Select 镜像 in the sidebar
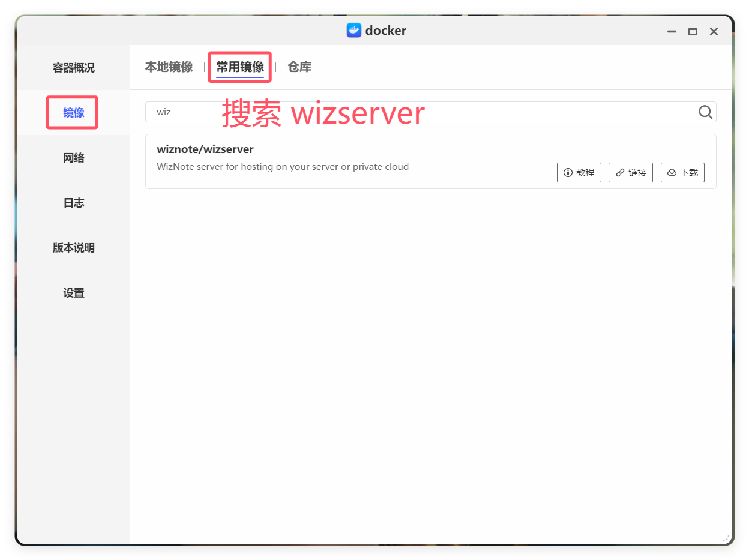Screen dimensions: 749x560 pyautogui.click(x=72, y=112)
